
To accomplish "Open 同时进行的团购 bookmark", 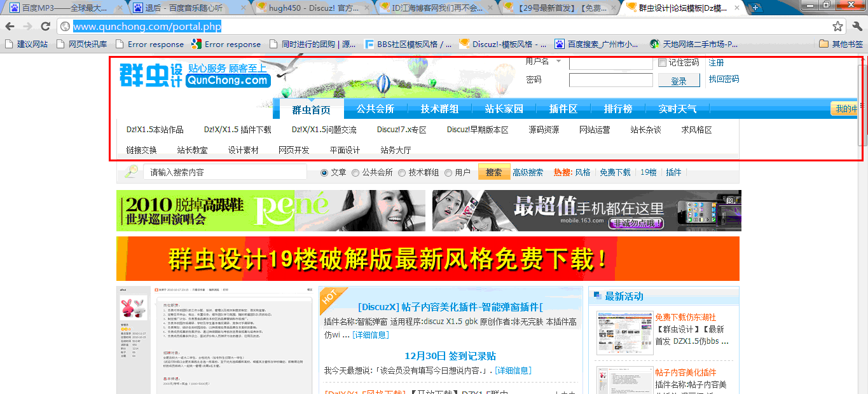I will (312, 44).
